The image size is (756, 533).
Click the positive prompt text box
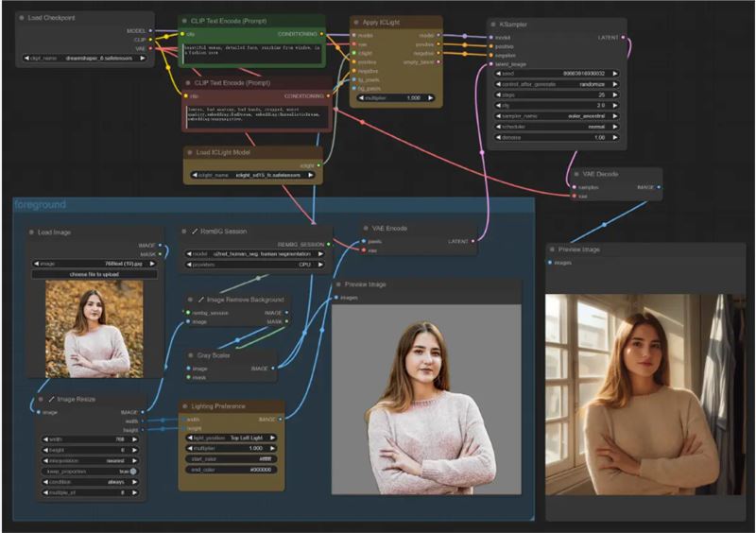pos(251,53)
